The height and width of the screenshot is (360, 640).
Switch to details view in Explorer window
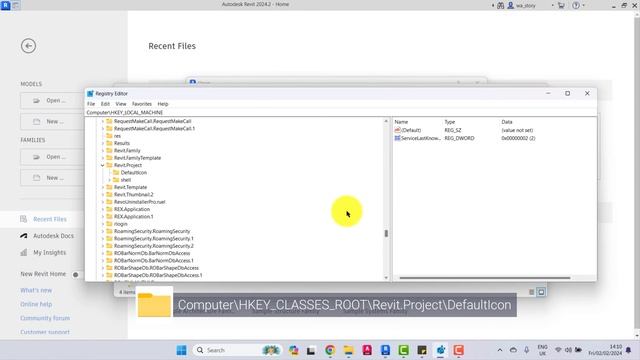pos(531,292)
